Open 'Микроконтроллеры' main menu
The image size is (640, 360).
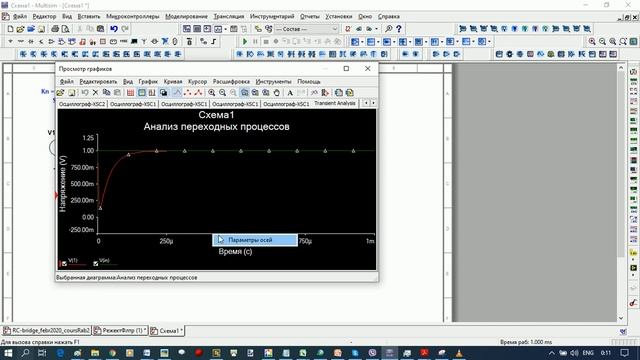[x=133, y=17]
